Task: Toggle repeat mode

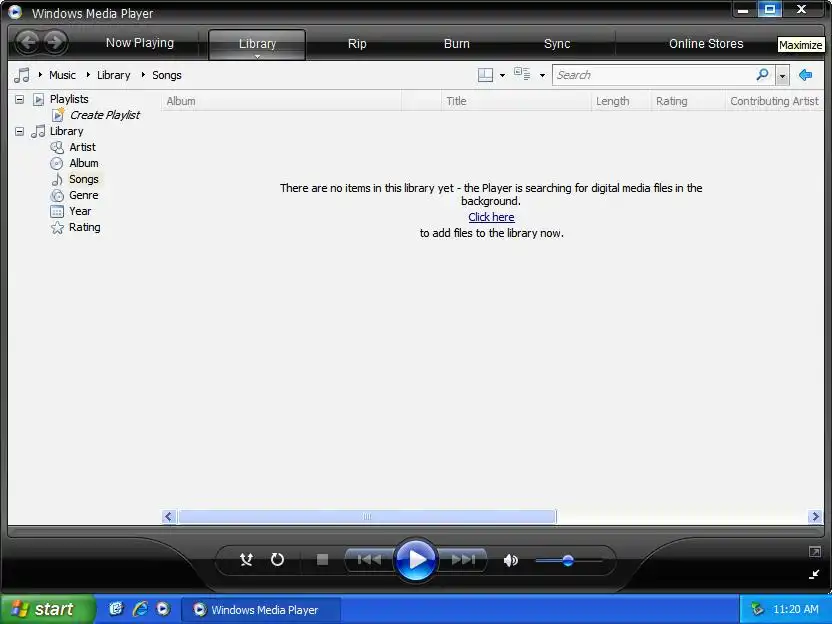Action: 278,560
